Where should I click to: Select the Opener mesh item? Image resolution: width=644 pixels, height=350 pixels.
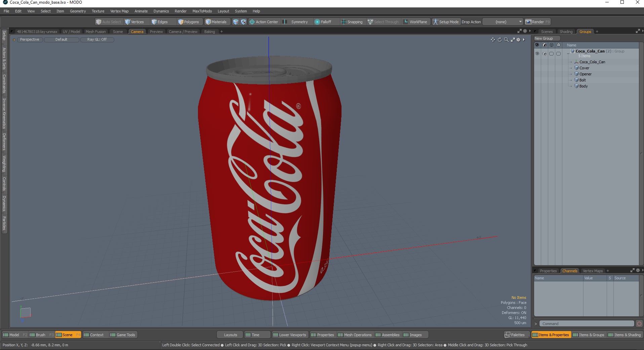coord(585,74)
